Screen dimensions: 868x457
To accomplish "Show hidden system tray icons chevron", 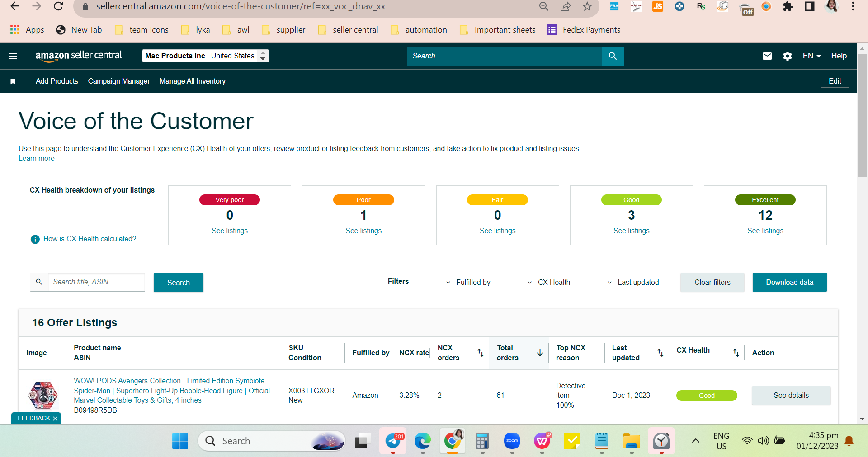I will 696,441.
